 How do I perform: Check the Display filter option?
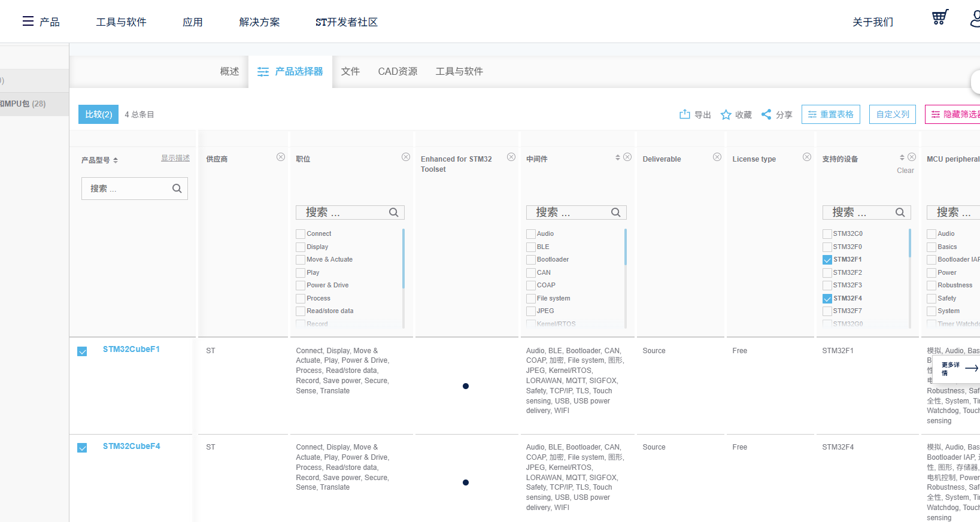[301, 247]
